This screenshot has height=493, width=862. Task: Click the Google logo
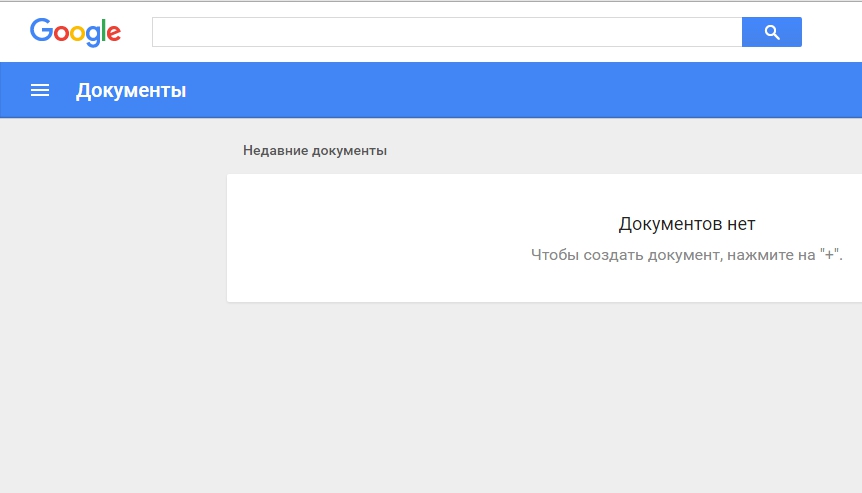click(x=75, y=32)
